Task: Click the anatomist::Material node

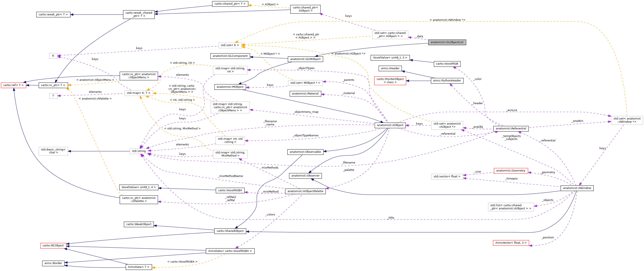Action: tap(305, 94)
